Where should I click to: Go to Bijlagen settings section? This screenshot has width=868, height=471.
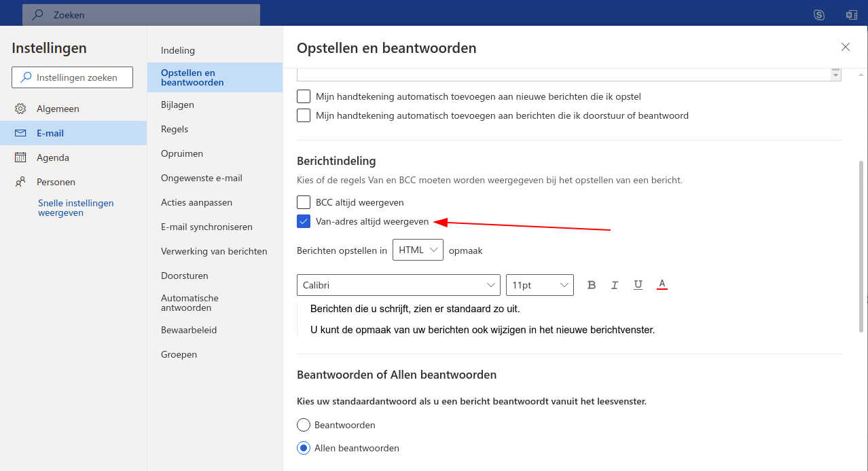click(x=177, y=105)
